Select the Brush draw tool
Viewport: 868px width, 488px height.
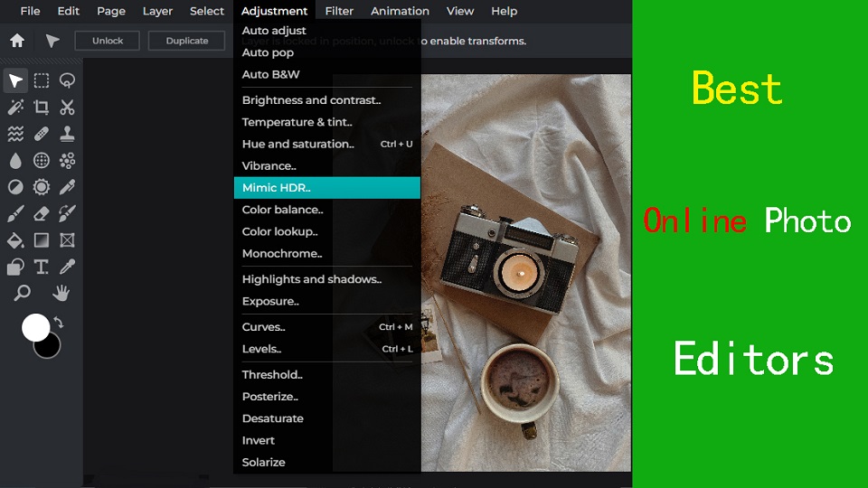pos(15,213)
